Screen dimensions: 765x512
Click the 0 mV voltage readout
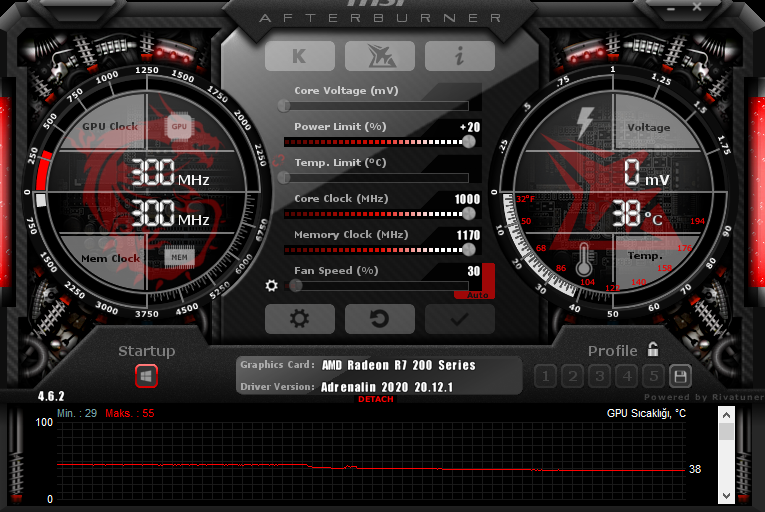(x=647, y=172)
